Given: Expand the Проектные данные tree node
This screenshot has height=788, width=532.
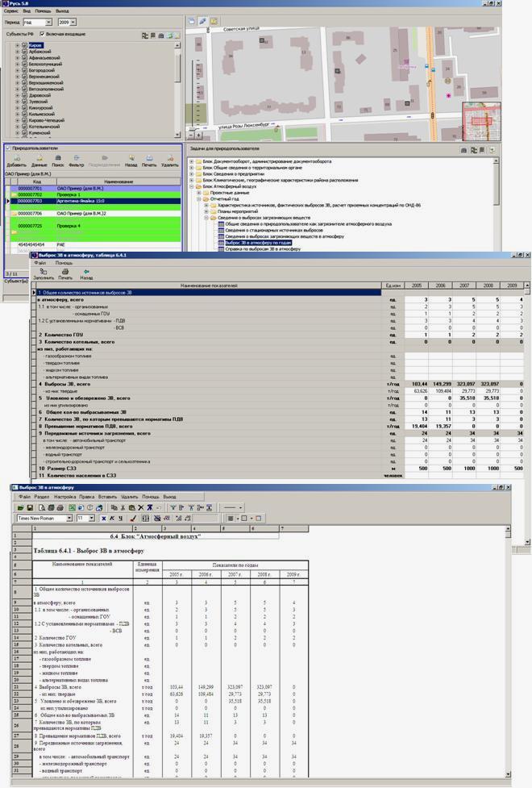Looking at the screenshot, I should point(199,194).
